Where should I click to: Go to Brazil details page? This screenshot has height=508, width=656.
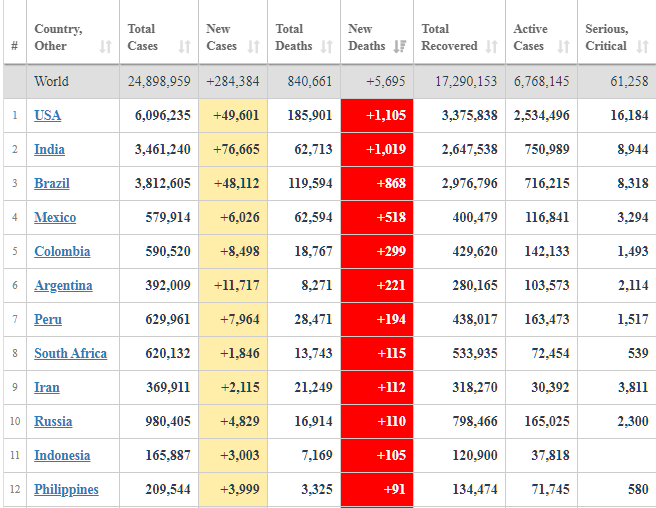[x=52, y=183]
